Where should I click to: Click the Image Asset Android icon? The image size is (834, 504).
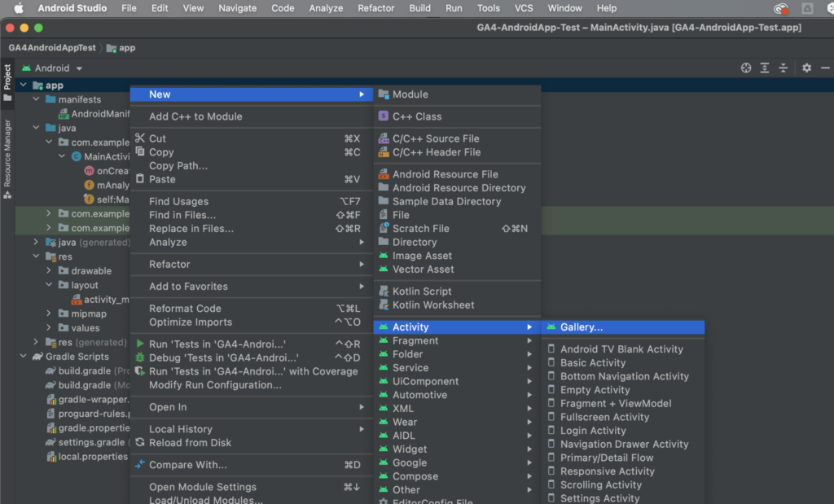tap(384, 256)
